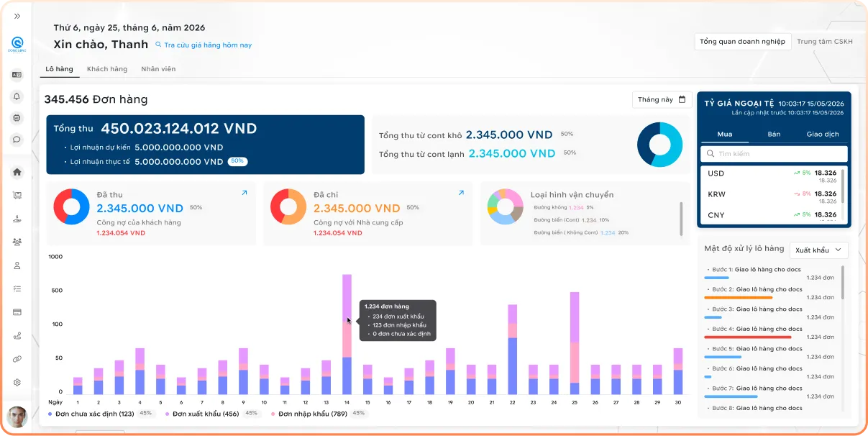This screenshot has width=868, height=436.
Task: Click the Đã chi orange donut chart
Action: (288, 207)
